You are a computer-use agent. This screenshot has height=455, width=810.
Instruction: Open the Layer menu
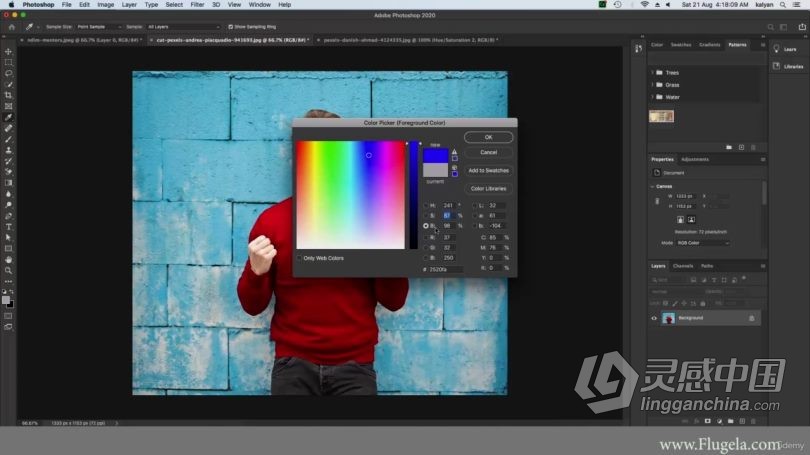tap(129, 5)
